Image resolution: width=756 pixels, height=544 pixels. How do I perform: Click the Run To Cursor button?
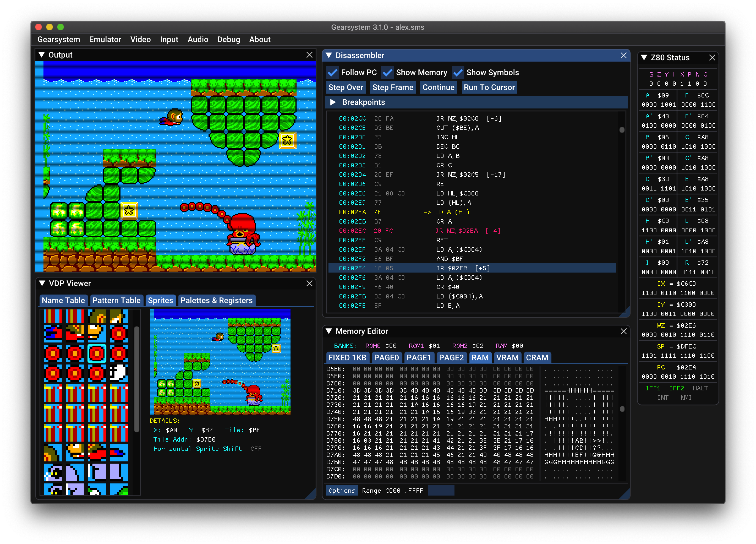[489, 87]
